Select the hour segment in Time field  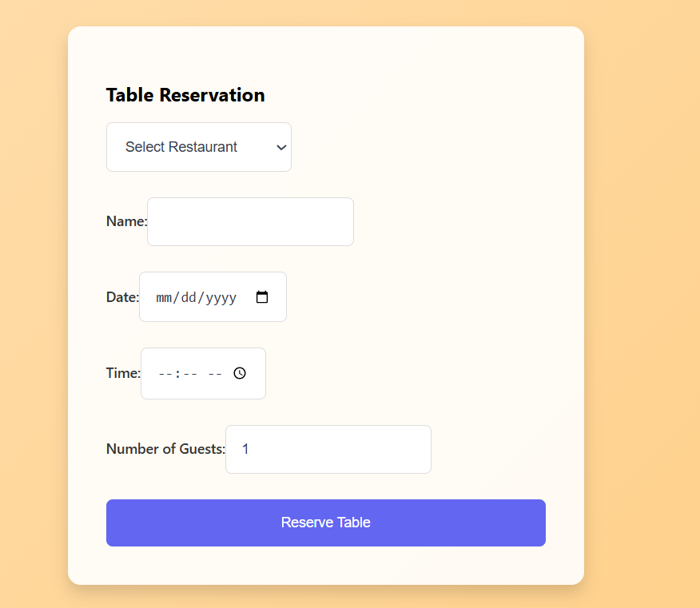pos(165,374)
